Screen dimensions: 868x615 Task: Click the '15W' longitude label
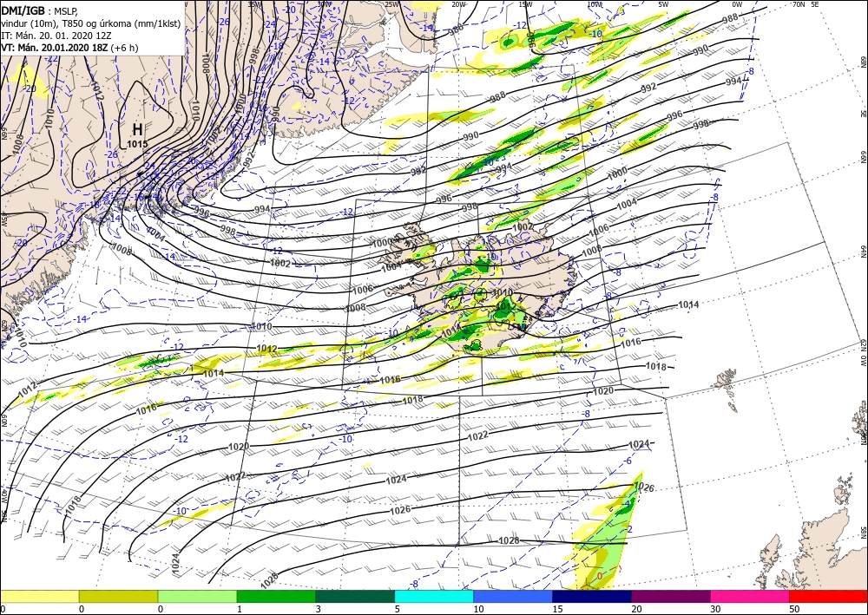click(x=526, y=4)
